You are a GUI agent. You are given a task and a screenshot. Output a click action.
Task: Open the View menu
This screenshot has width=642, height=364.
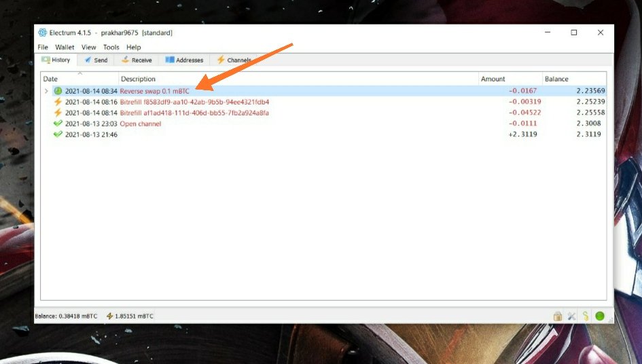tap(88, 47)
